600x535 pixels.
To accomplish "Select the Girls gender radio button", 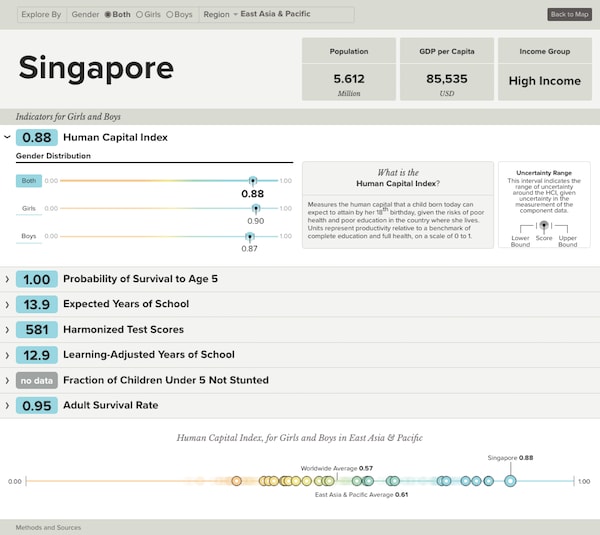I will (139, 15).
